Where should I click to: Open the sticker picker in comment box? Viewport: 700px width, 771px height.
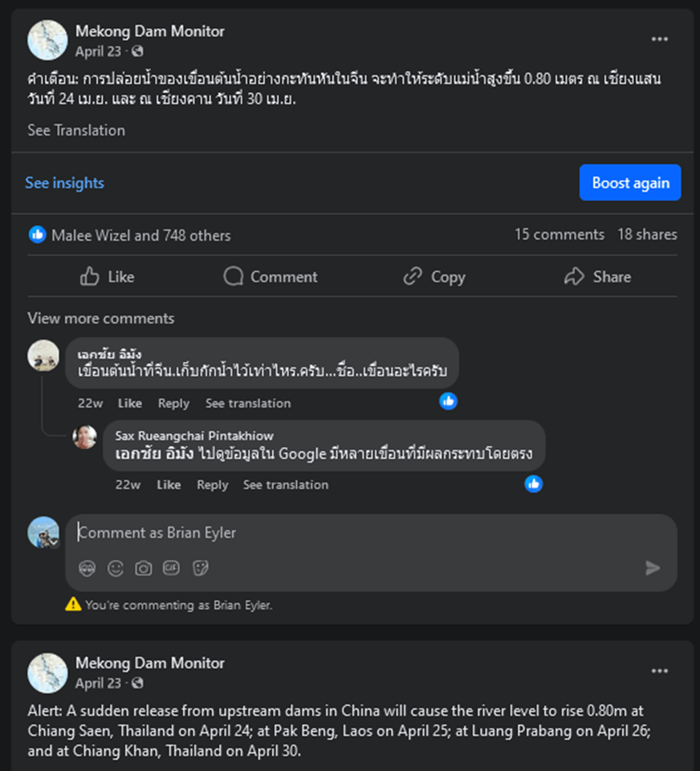200,568
